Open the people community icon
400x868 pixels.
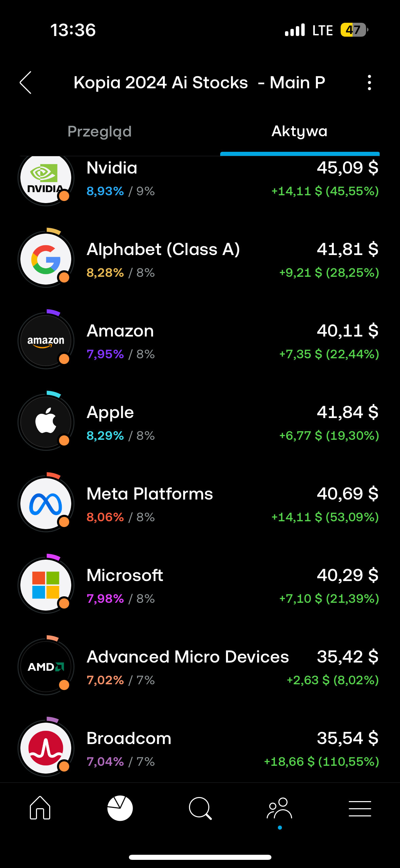point(280,808)
